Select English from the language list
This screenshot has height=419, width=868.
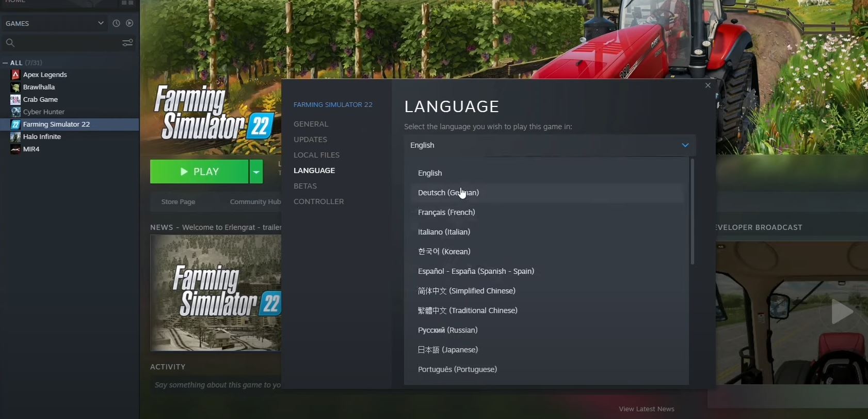click(x=548, y=173)
